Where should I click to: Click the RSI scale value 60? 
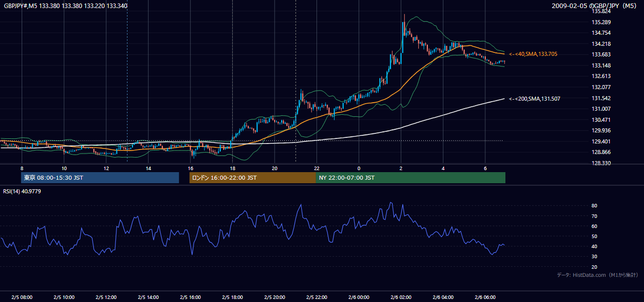(x=594, y=226)
